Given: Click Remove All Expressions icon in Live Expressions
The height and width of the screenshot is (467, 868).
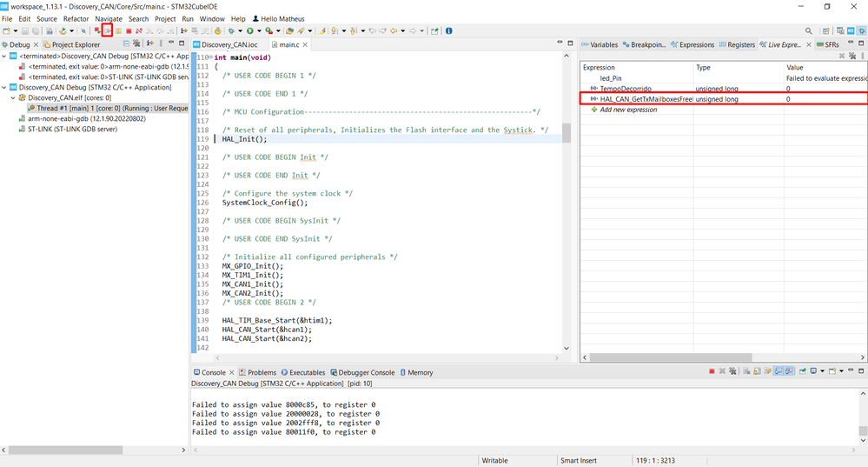Looking at the screenshot, I should (852, 56).
